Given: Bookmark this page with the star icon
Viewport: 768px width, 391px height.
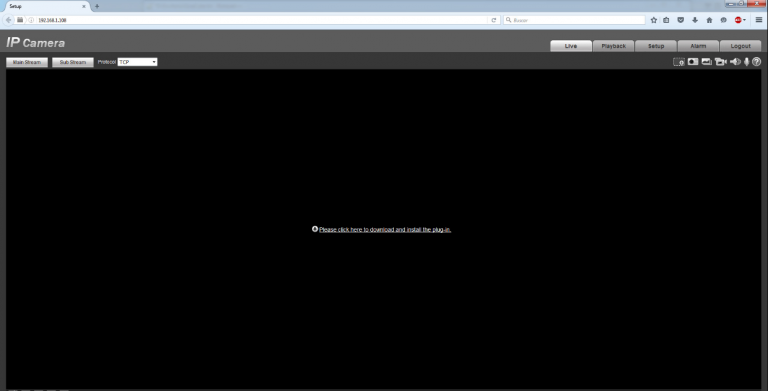Looking at the screenshot, I should (653, 20).
